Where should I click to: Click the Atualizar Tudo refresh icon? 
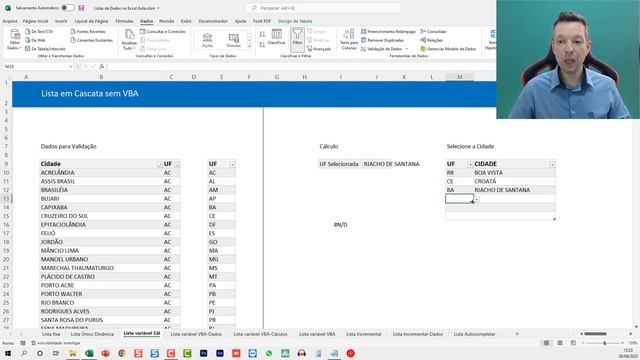click(x=129, y=40)
